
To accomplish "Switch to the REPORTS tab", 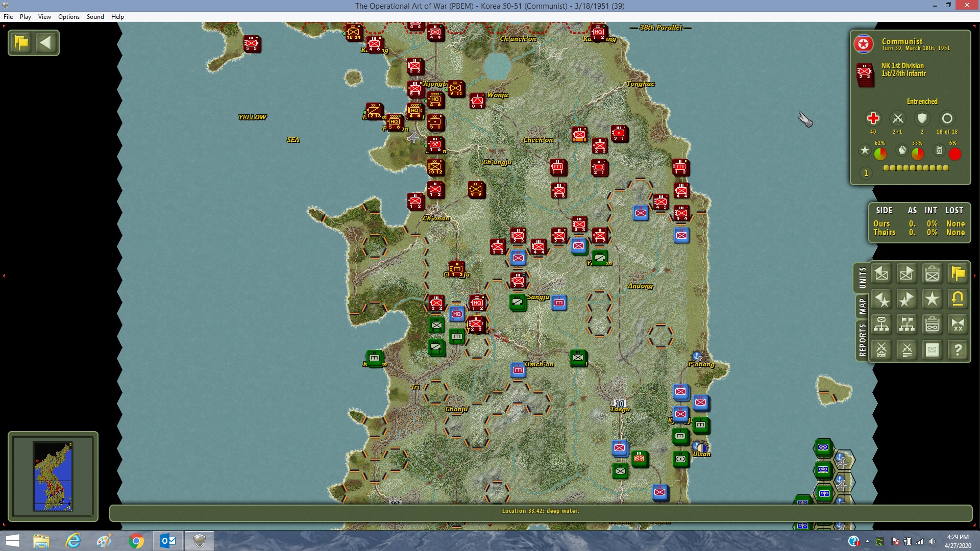I will (x=862, y=340).
